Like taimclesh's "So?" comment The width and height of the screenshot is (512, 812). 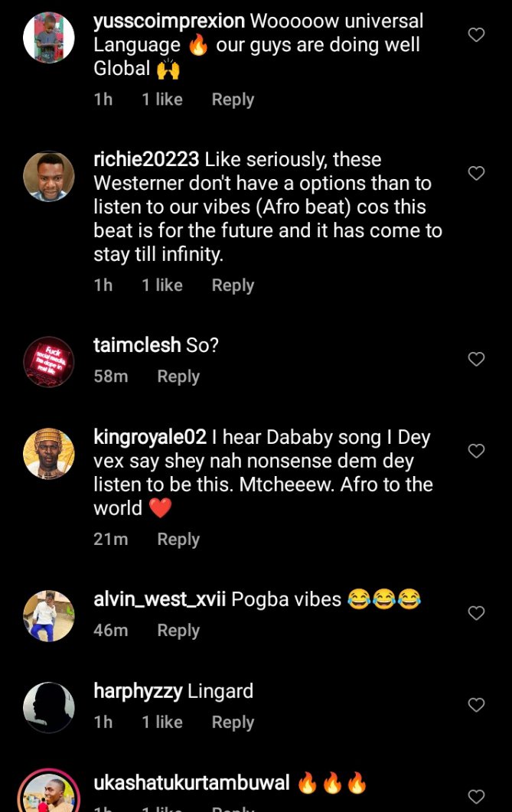(476, 359)
